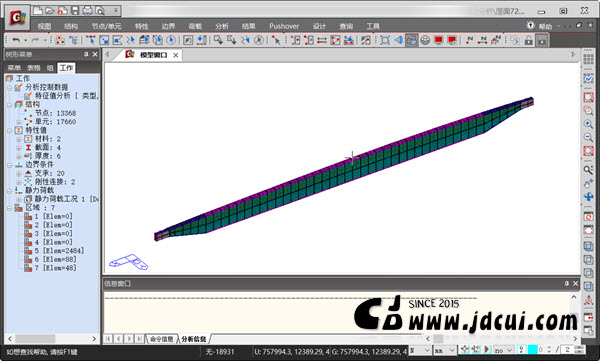Click the save disk icon in title bar
This screenshot has width=600, height=361.
coord(75,10)
